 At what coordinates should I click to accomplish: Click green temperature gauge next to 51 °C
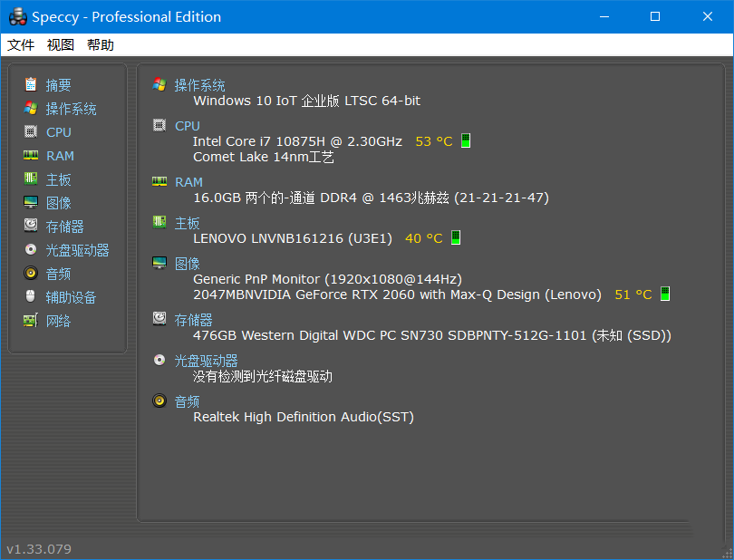point(665,294)
